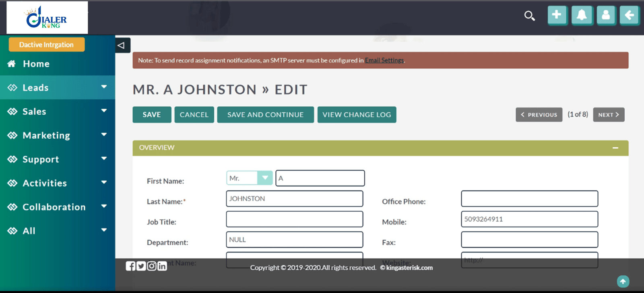Expand the Leads menu arrow
This screenshot has height=293, width=644.
click(104, 87)
